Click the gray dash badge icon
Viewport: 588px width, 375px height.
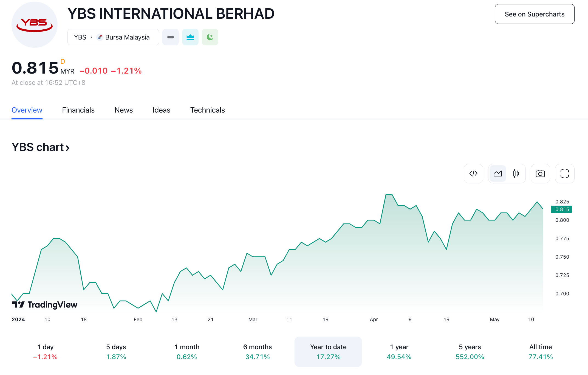[x=170, y=37]
